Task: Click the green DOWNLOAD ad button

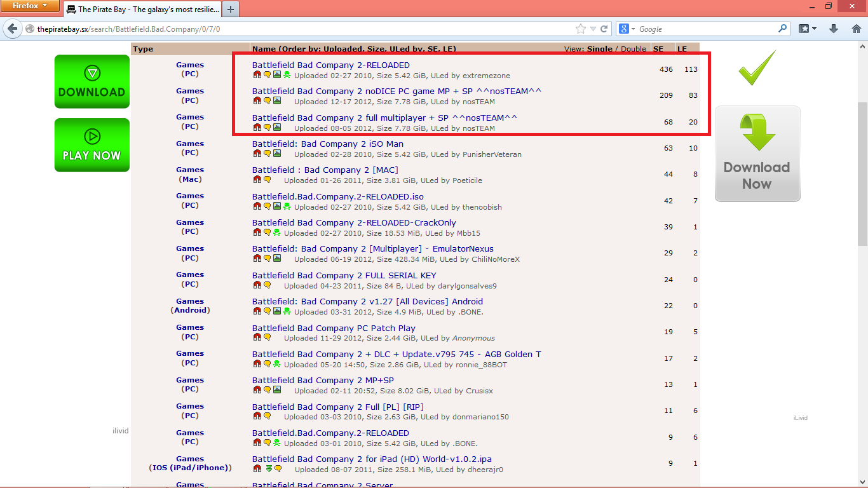Action: [x=92, y=81]
